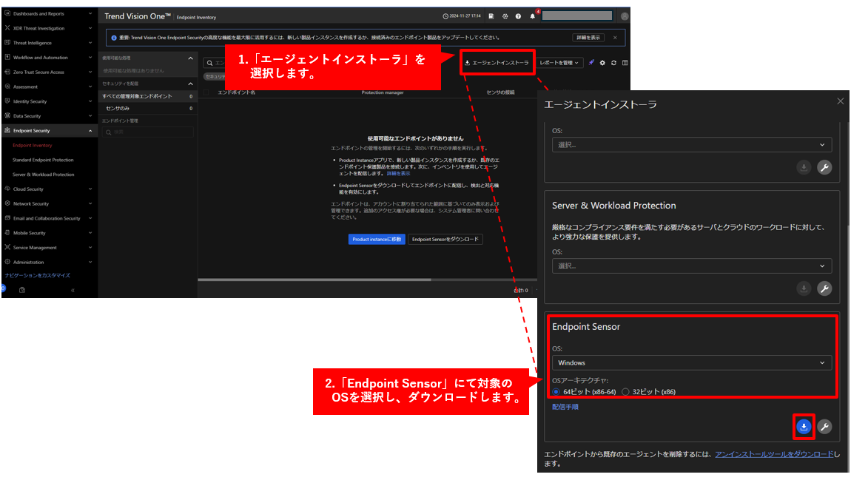Viewport: 868px width, 480px height.
Task: Open the レポートを管理 dropdown
Action: pos(559,63)
